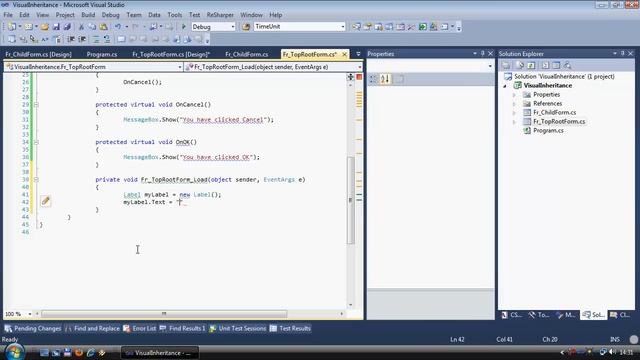Image resolution: width=640 pixels, height=360 pixels.
Task: Open the Unit Test Sessions panel
Action: click(237, 329)
